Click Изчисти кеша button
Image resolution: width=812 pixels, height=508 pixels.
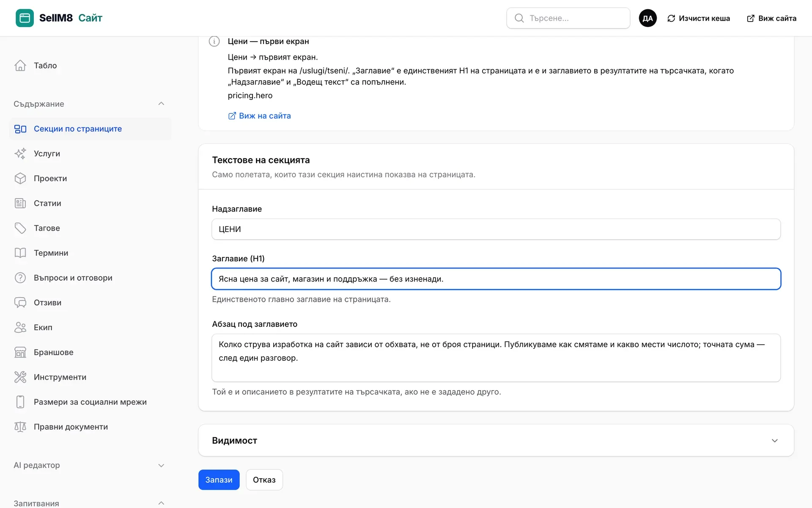pos(699,18)
